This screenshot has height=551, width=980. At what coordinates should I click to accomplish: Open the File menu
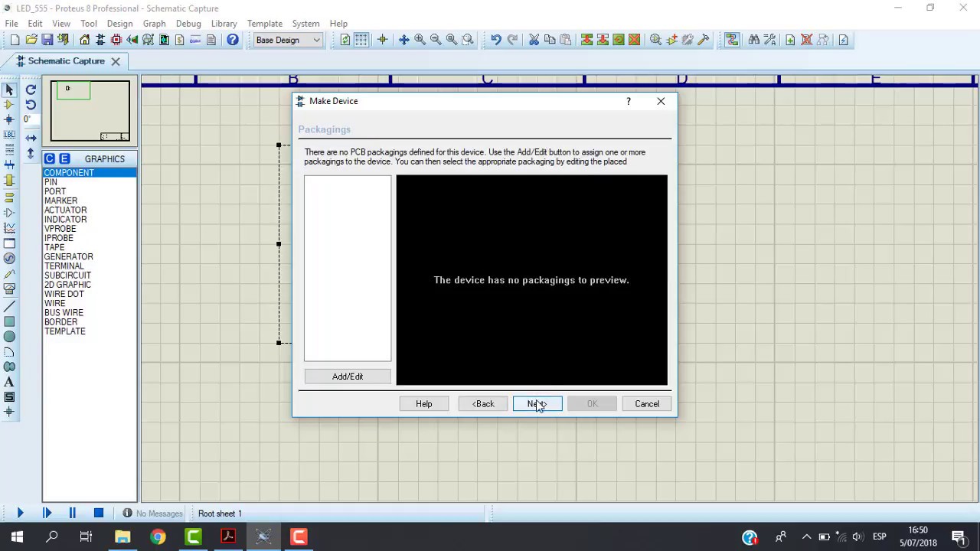[11, 24]
